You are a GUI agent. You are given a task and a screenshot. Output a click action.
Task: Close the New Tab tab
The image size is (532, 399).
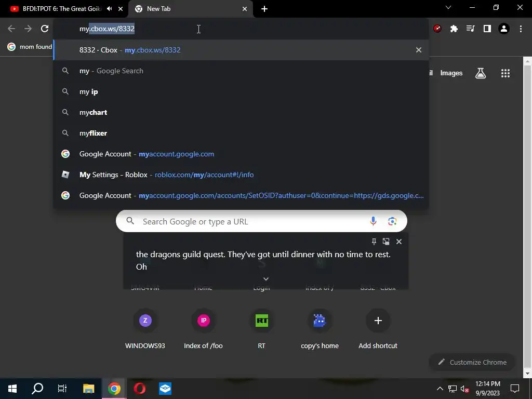(245, 9)
